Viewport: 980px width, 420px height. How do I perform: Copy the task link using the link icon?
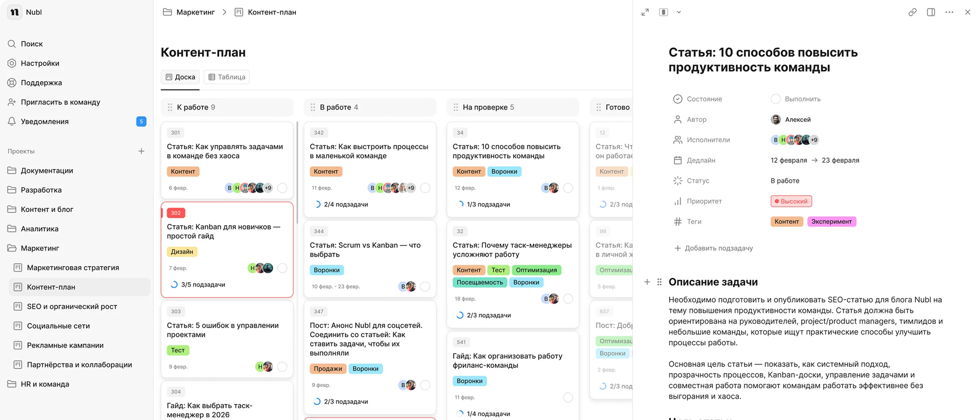coord(912,12)
